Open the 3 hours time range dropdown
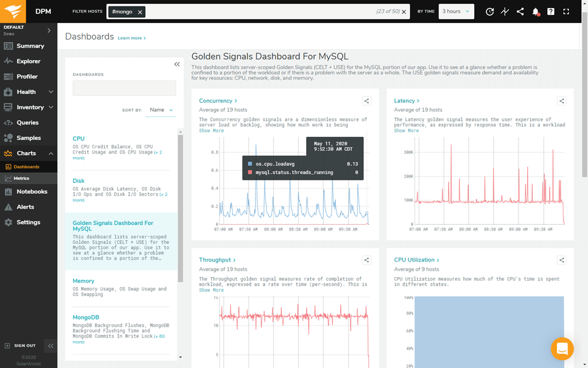Screen dimensions: 588x368 tap(456, 11)
